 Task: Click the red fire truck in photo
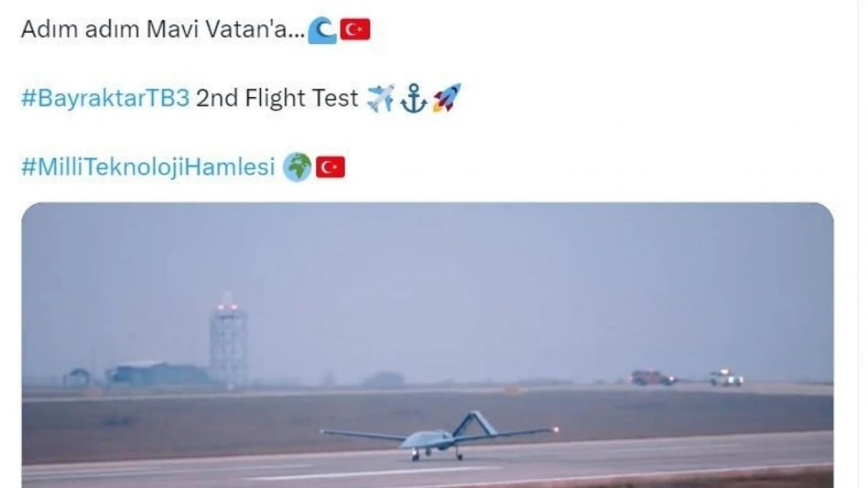(652, 378)
